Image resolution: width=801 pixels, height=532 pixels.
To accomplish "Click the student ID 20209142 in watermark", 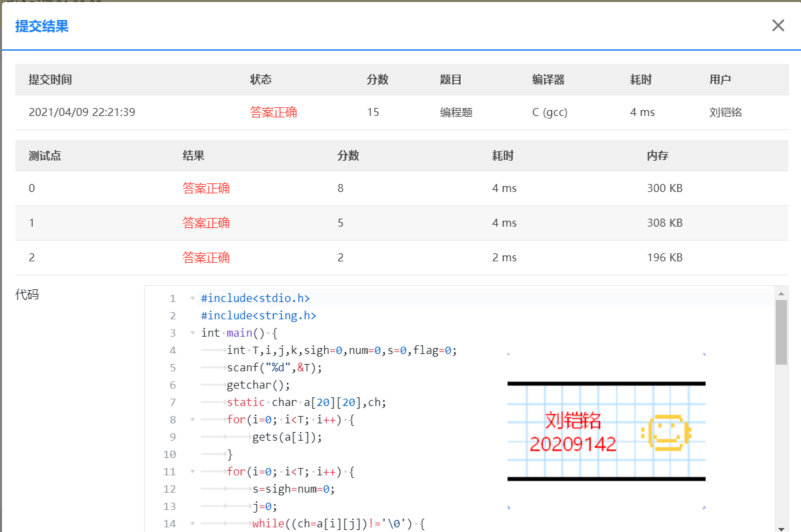I will (x=574, y=445).
